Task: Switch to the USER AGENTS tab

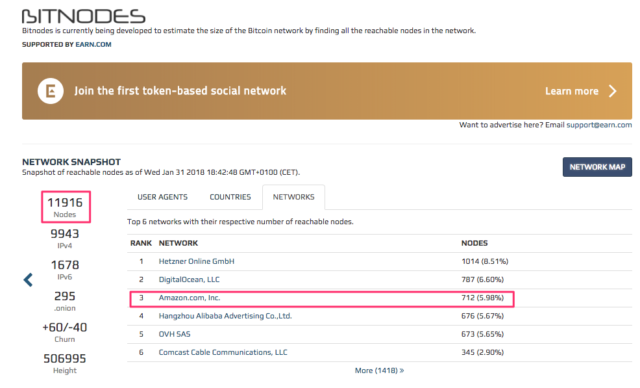Action: point(162,197)
